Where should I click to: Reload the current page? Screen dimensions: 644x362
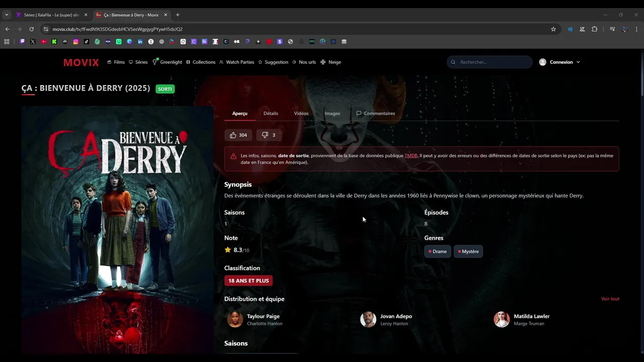point(31,29)
